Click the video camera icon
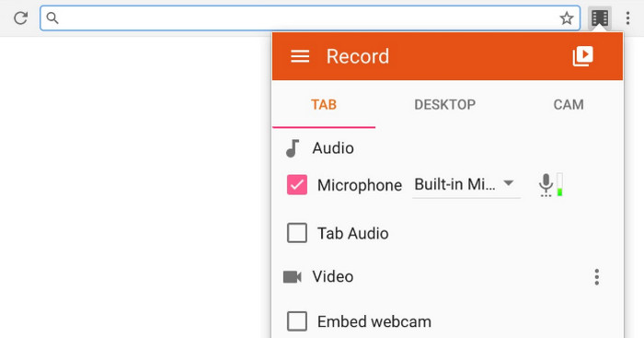Image resolution: width=644 pixels, height=338 pixels. tap(293, 276)
